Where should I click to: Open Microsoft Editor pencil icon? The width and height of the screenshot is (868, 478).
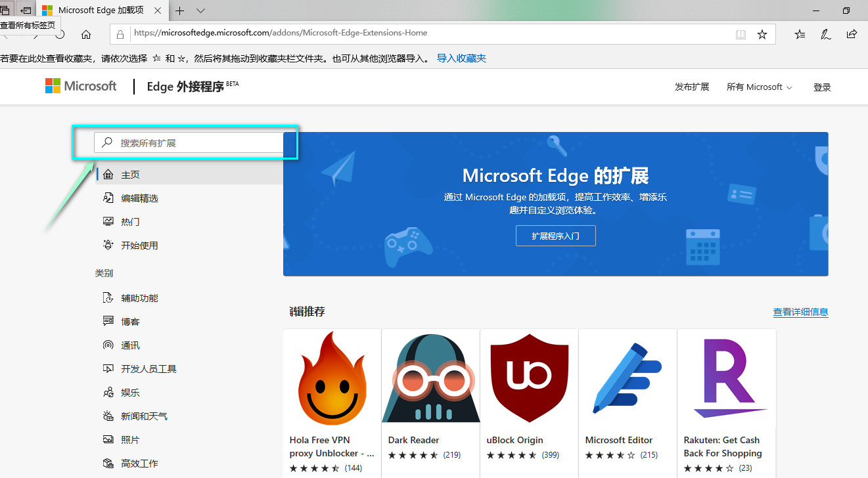(x=628, y=377)
